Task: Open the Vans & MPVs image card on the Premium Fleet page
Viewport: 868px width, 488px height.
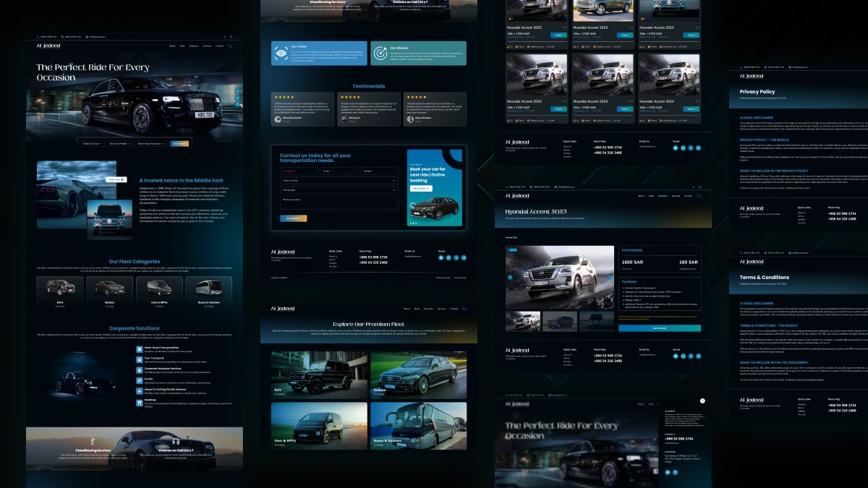Action: 319,425
